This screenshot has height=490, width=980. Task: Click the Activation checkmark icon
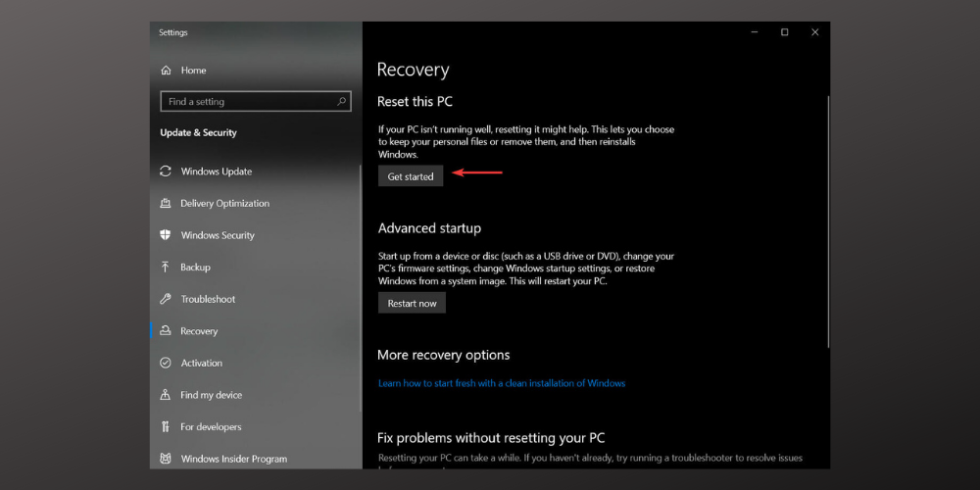coord(165,363)
